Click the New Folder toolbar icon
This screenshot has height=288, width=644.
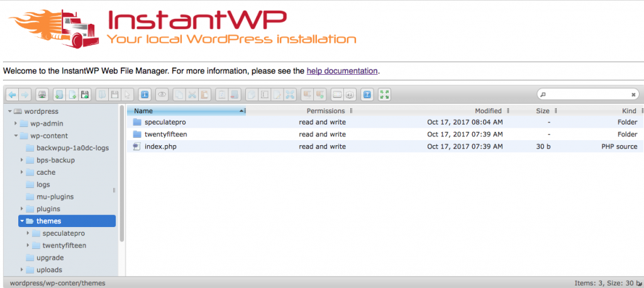(x=58, y=94)
